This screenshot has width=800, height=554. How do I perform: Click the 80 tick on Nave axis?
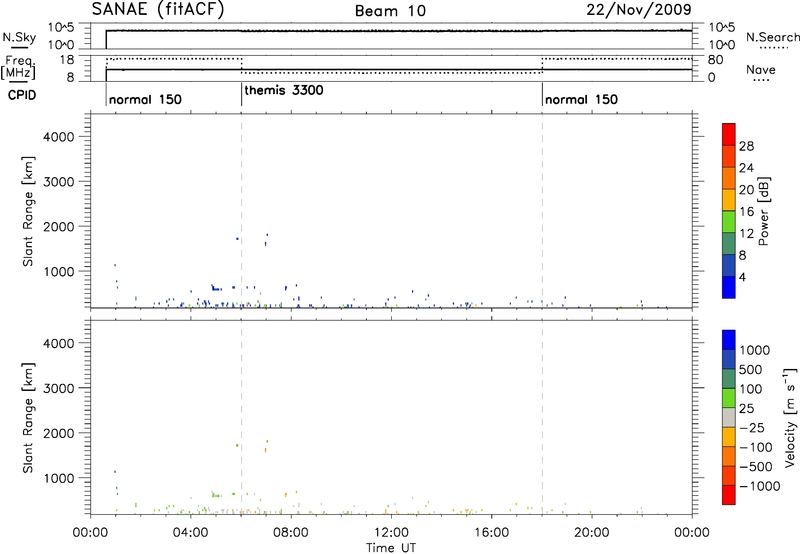point(716,60)
